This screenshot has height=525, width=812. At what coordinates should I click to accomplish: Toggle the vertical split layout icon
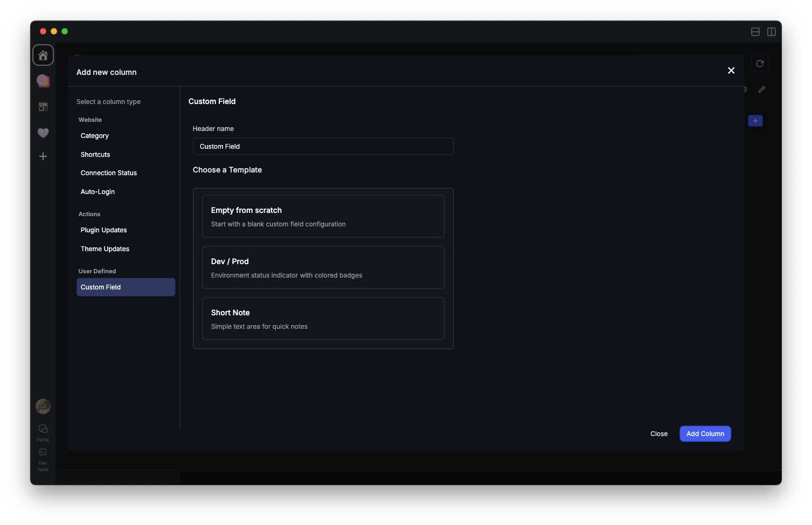[x=772, y=32]
